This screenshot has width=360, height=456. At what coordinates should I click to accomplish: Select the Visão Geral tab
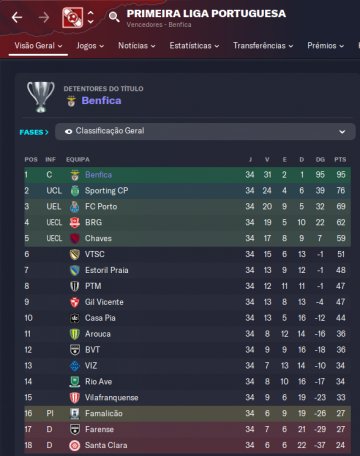click(38, 46)
